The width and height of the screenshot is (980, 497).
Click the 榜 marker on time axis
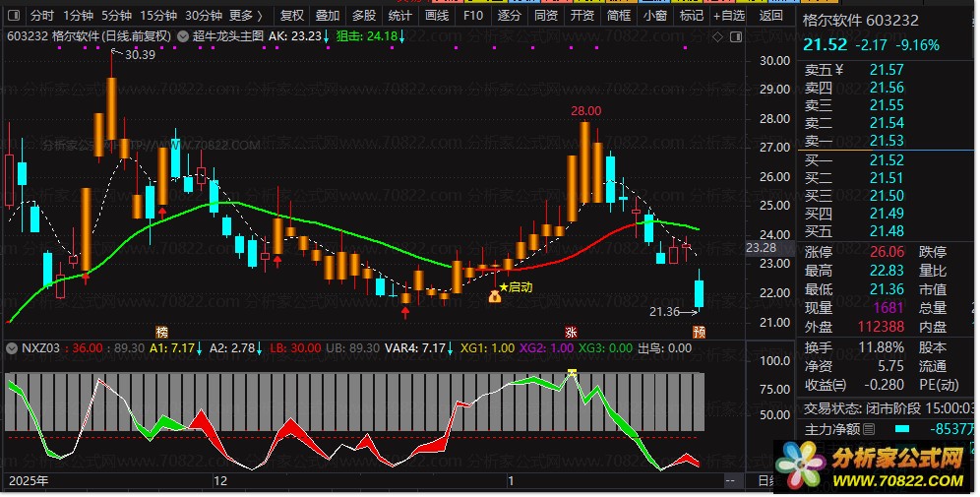[162, 332]
